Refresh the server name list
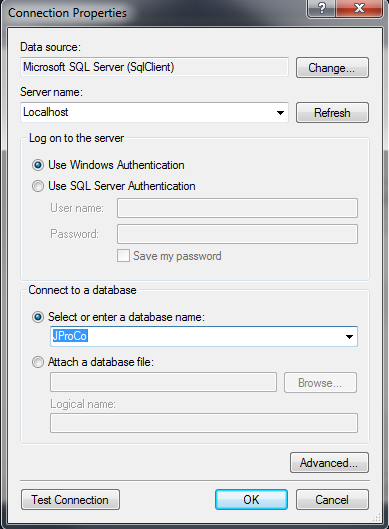The image size is (389, 529). (x=332, y=113)
